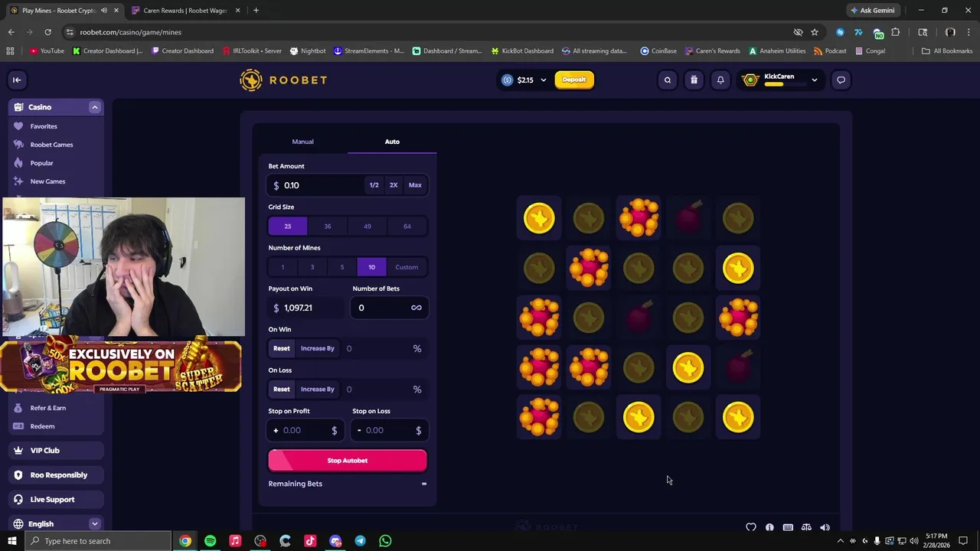Choose Custom number of mines
The height and width of the screenshot is (551, 980).
point(407,267)
